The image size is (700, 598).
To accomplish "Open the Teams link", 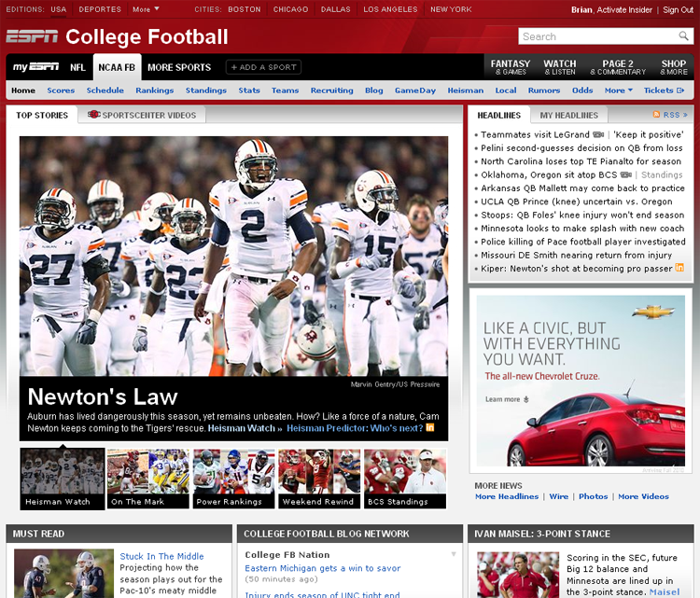I will [x=285, y=90].
